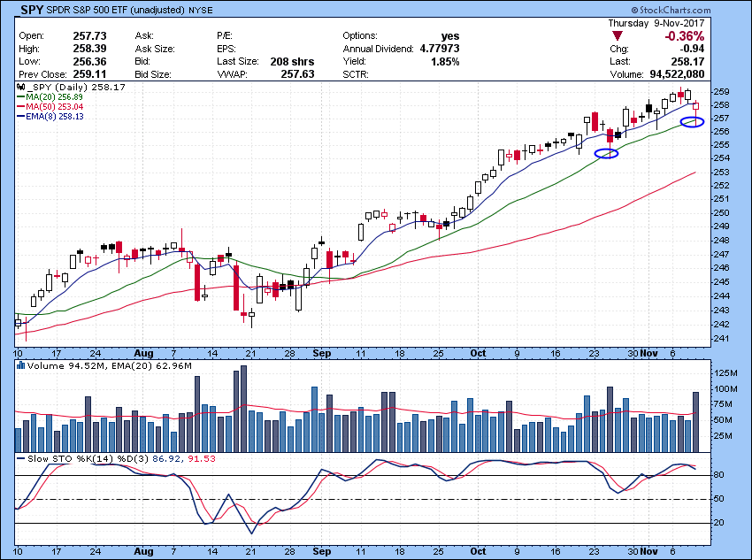Click the blue EMA(8) legend line swatch
The height and width of the screenshot is (560, 752).
[21, 117]
